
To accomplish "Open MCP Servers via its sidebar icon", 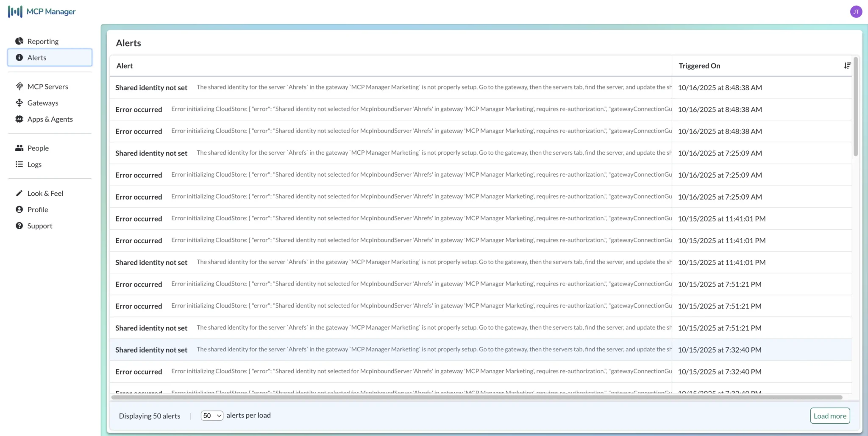I will coord(19,86).
